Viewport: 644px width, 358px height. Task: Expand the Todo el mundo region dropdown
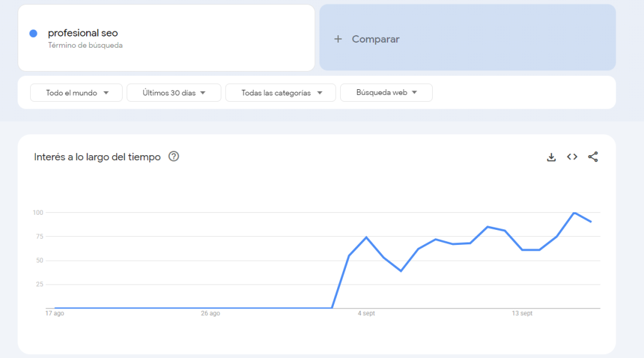[76, 93]
